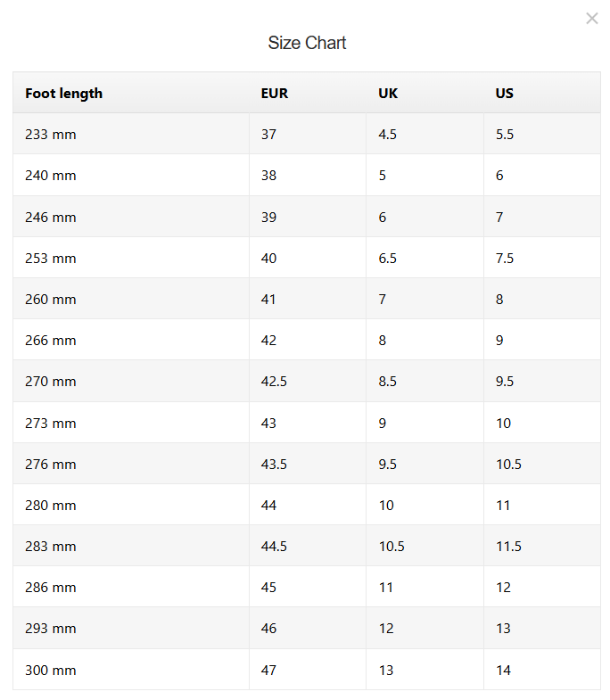Click the EUR column header

[275, 94]
